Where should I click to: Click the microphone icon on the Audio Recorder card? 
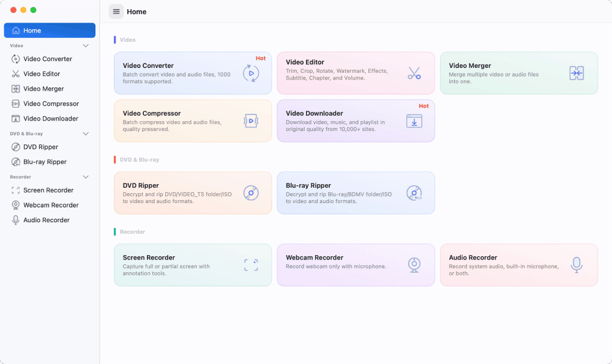pyautogui.click(x=577, y=265)
